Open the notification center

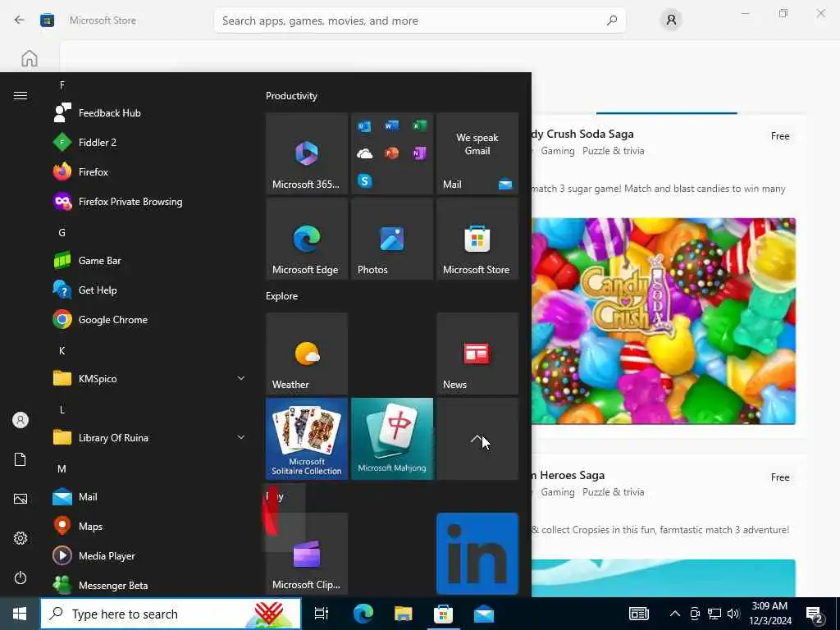[815, 615]
